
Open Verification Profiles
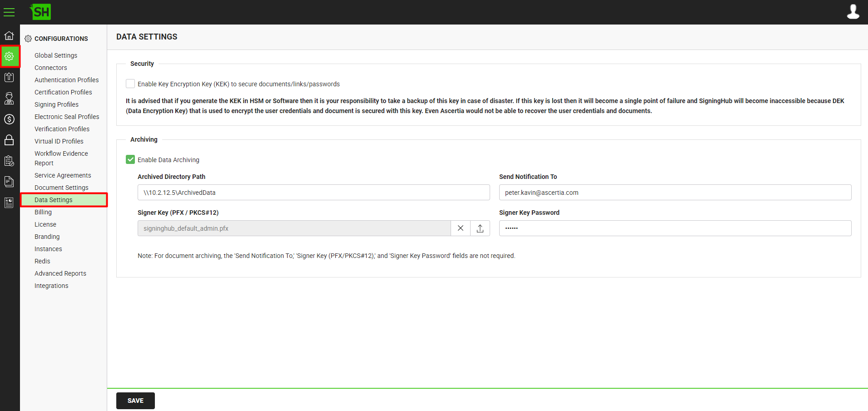(x=62, y=129)
